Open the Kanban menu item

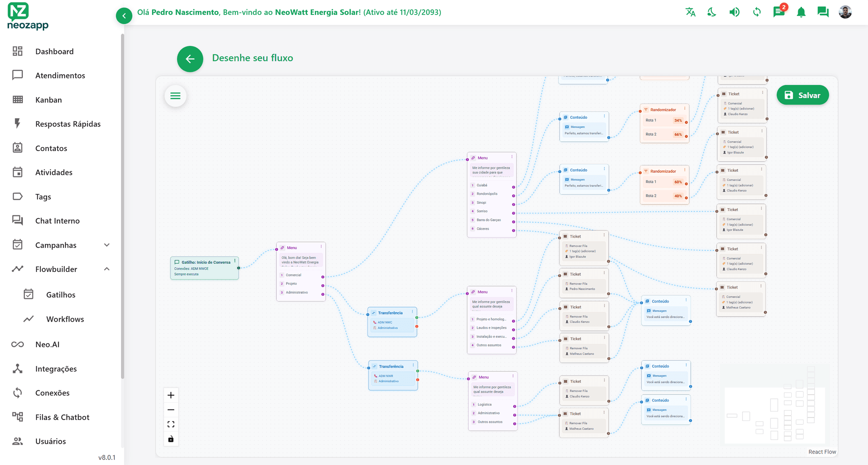coord(48,100)
